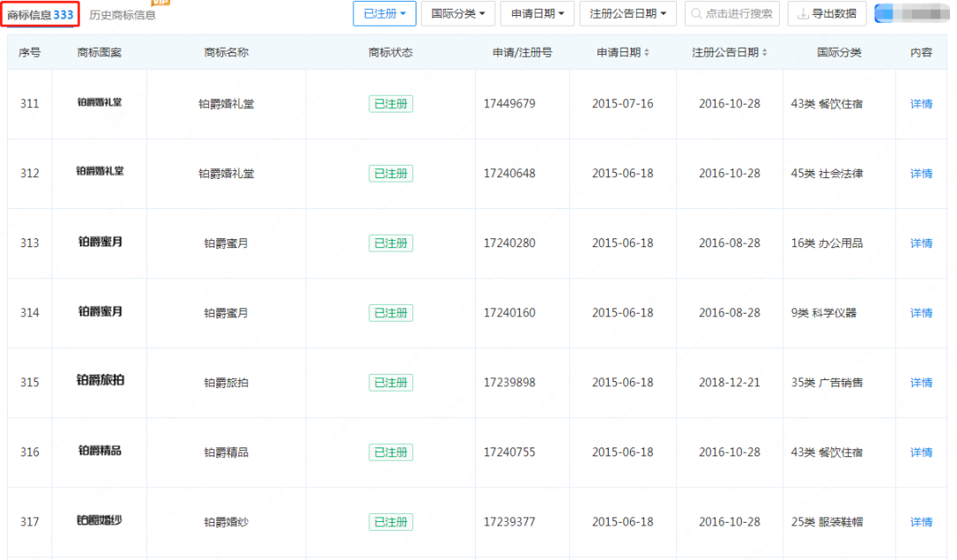Click trademark name text 铂爵精品
The height and width of the screenshot is (560, 957).
coord(227,452)
